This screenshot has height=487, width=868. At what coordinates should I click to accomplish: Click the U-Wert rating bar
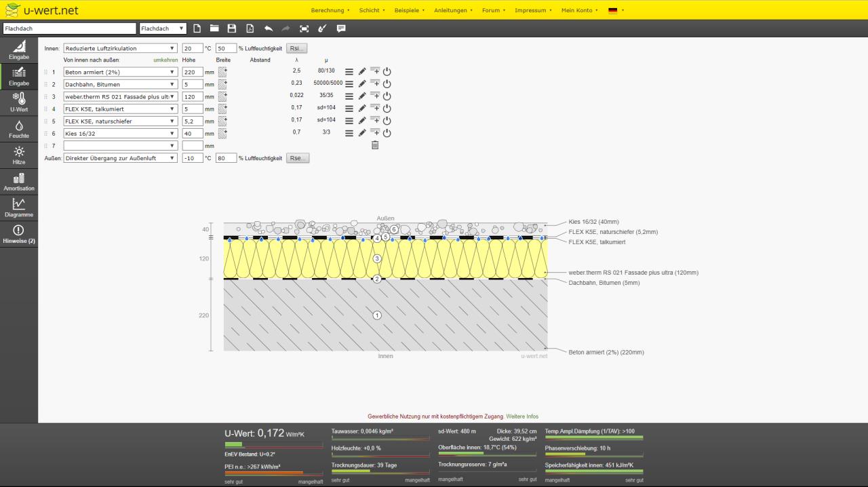click(273, 445)
